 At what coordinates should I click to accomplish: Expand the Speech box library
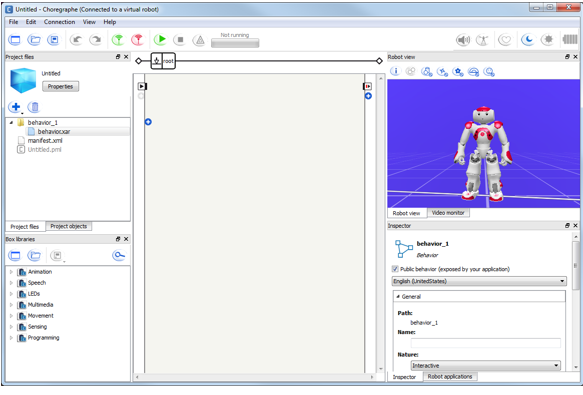pos(11,283)
